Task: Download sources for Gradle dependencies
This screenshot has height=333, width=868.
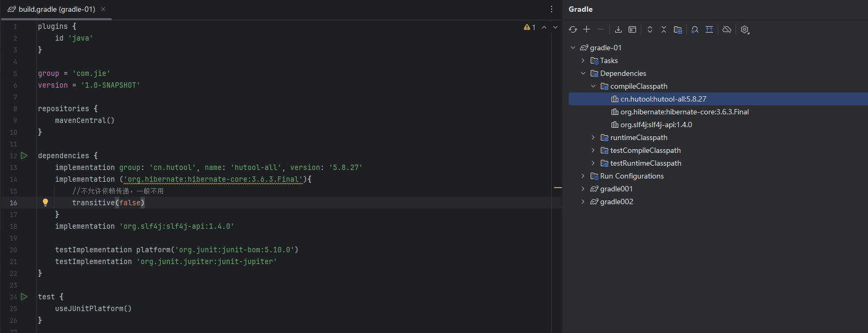Action: coord(618,29)
